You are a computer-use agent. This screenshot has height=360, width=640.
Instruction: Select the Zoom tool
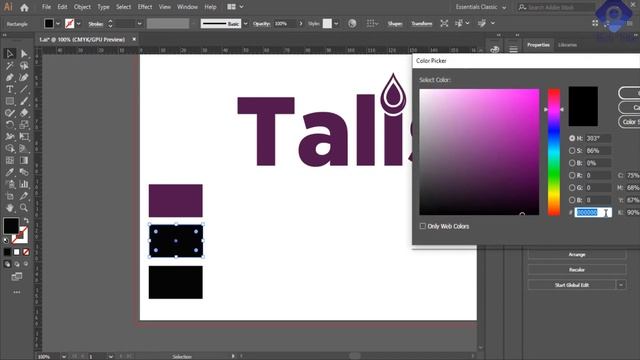[24, 208]
